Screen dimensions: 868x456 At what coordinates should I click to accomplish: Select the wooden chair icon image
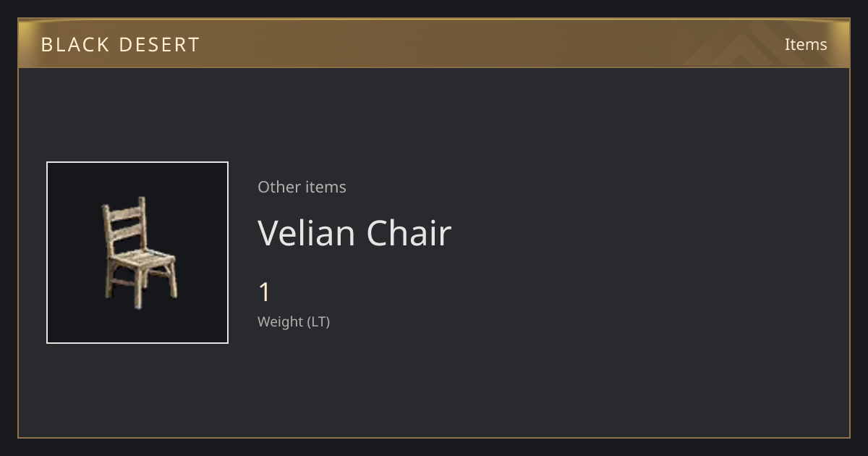(140, 253)
